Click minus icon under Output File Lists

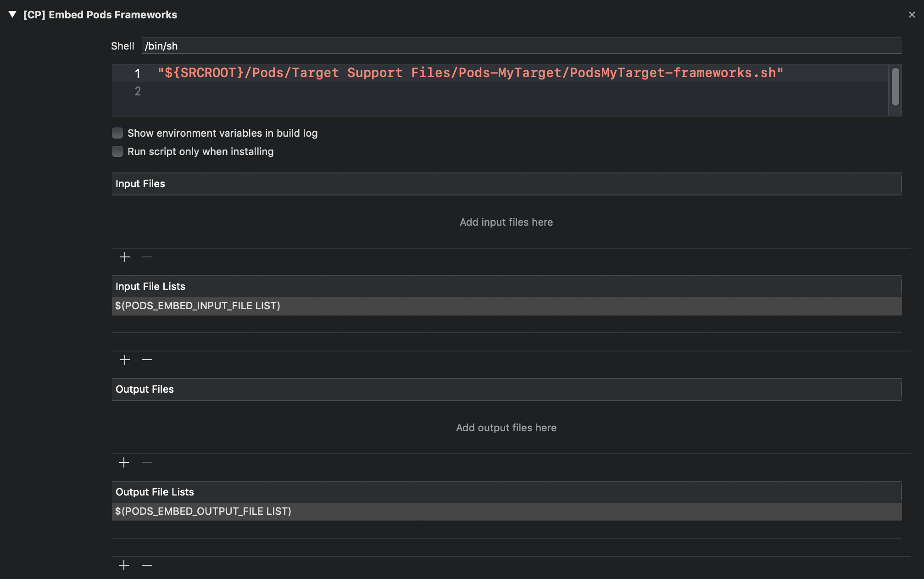[x=147, y=565]
